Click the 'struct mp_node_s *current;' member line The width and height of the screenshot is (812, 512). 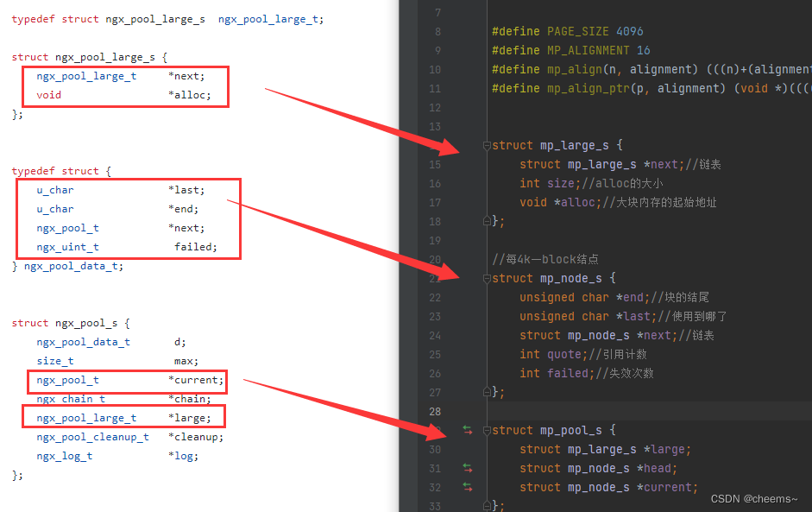(609, 488)
